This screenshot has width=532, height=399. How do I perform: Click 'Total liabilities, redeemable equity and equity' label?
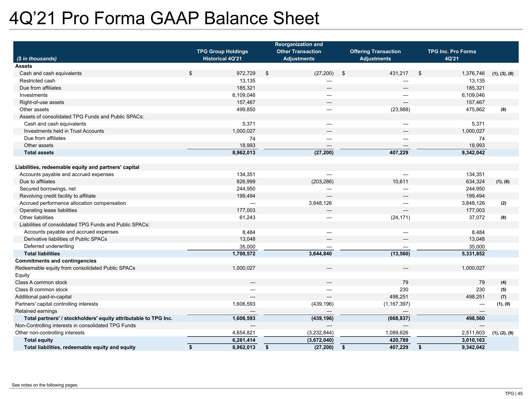point(80,347)
